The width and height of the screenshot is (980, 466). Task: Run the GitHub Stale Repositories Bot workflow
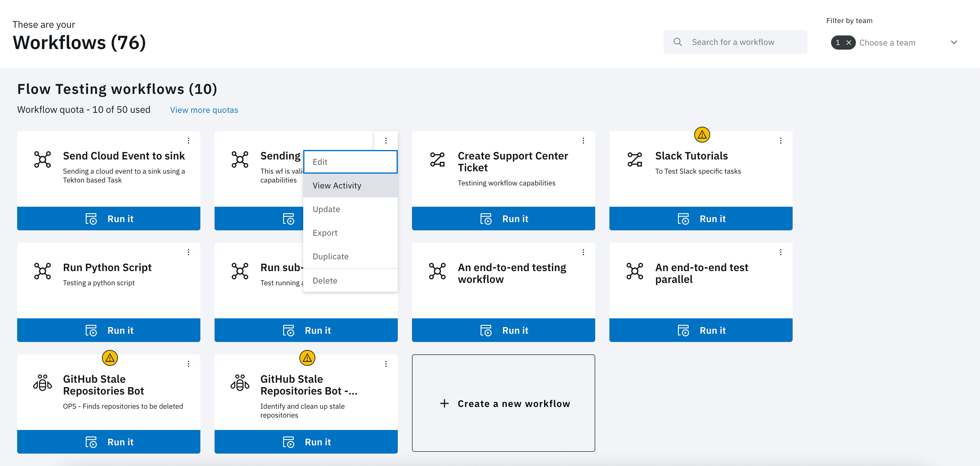109,442
